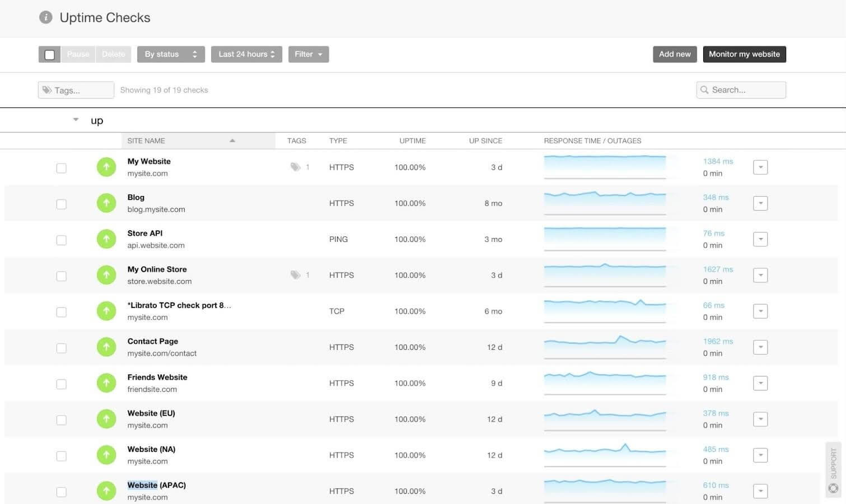Open the Filter menu
This screenshot has width=846, height=504.
tap(309, 54)
